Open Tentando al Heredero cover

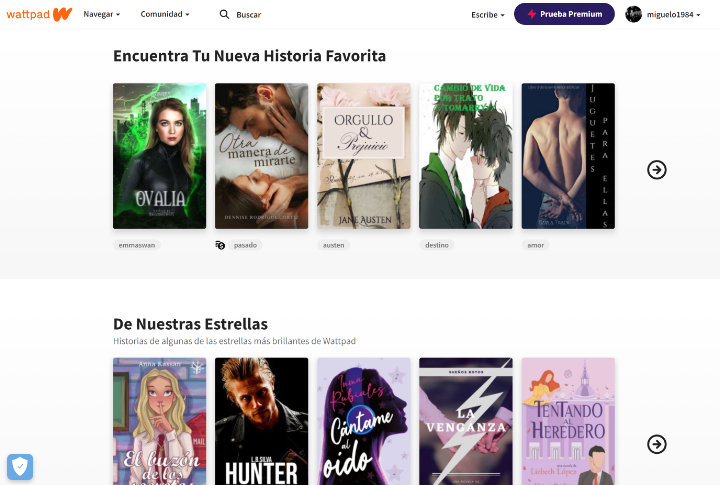coord(568,421)
